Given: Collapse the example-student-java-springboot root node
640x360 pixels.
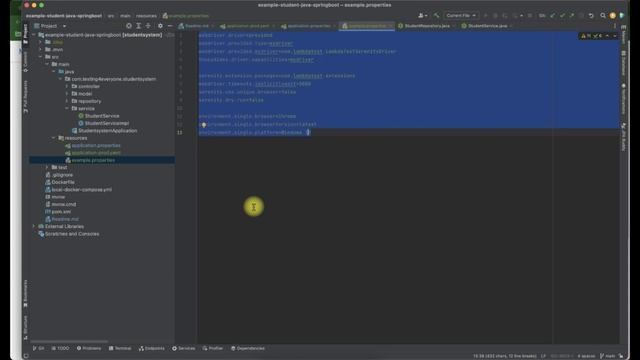Looking at the screenshot, I should (x=34, y=35).
